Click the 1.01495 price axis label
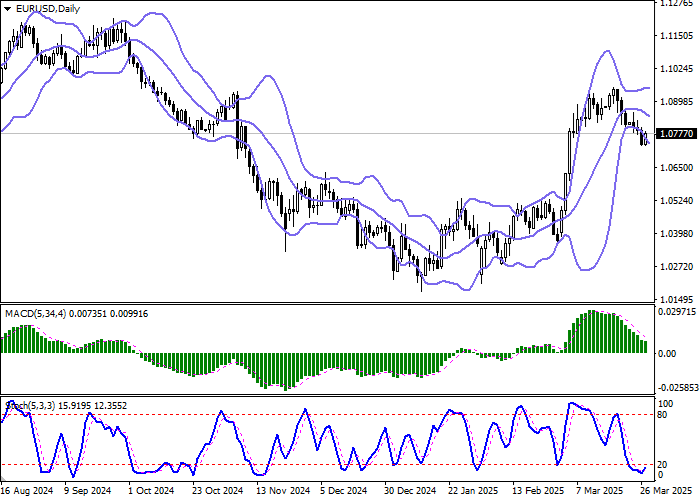The height and width of the screenshot is (500, 700). click(677, 300)
